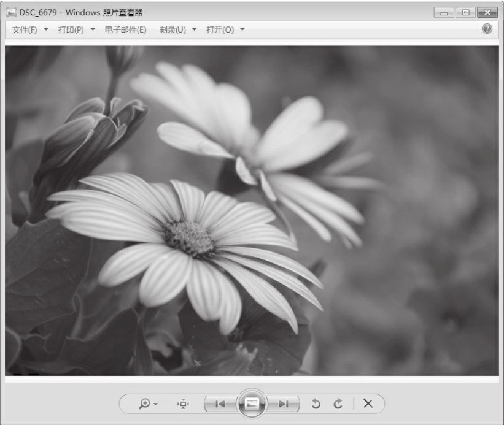Expand the arrow beside 打印(P)

point(93,29)
